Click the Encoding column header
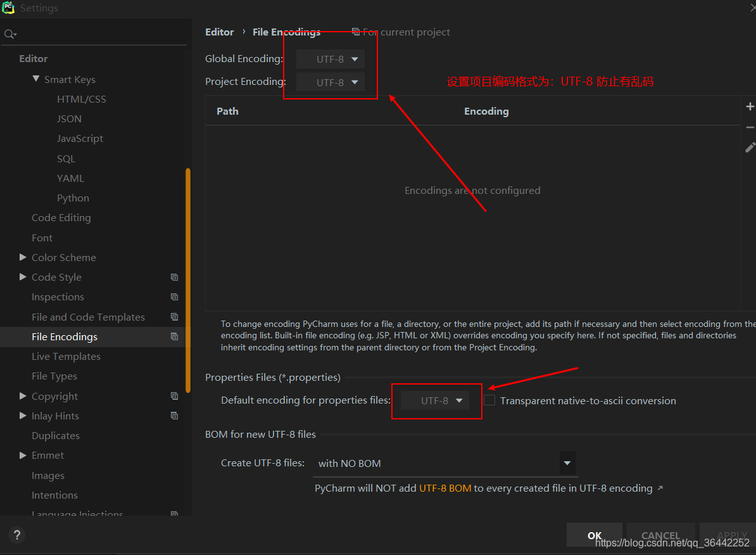 [x=486, y=111]
